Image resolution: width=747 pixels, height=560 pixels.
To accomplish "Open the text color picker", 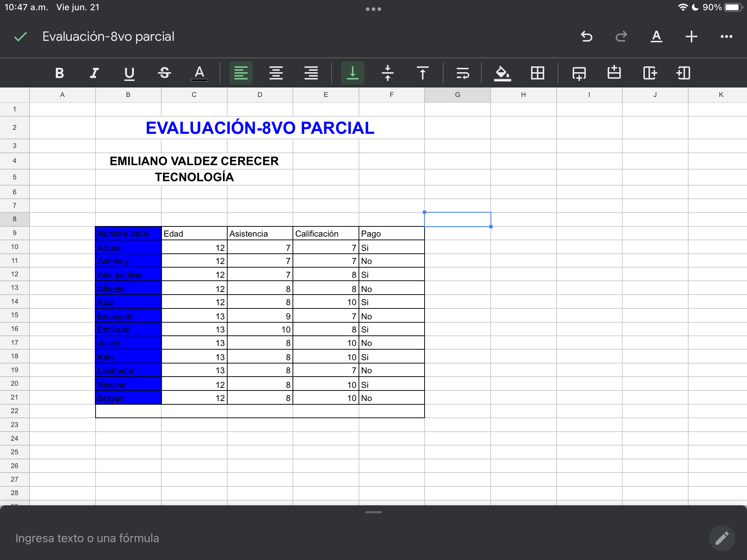I will pos(200,73).
